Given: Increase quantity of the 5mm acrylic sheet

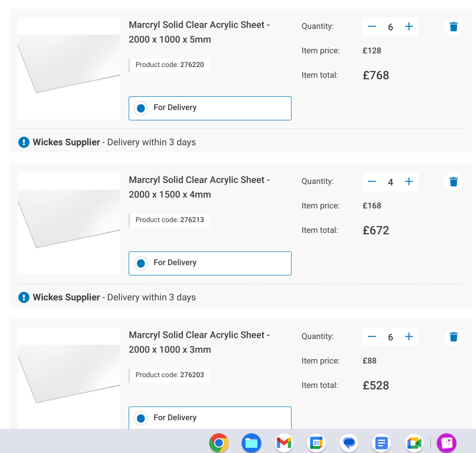Looking at the screenshot, I should 409,27.
